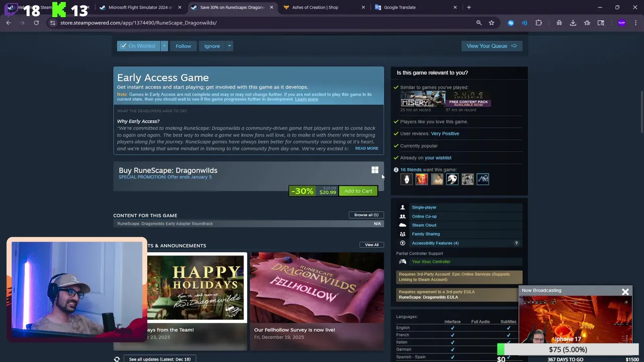
Task: Click the Xbox controller gamepad icon
Action: click(403, 261)
